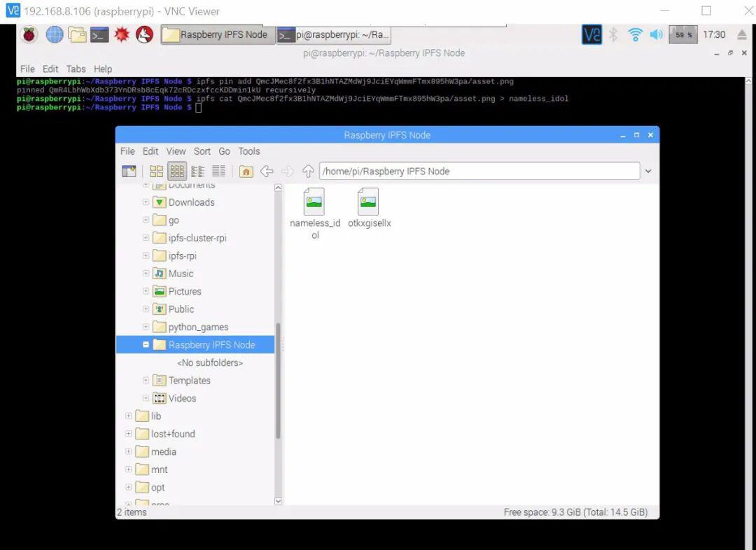Image resolution: width=756 pixels, height=550 pixels.
Task: Launch the terminal icon in taskbar
Action: [99, 35]
